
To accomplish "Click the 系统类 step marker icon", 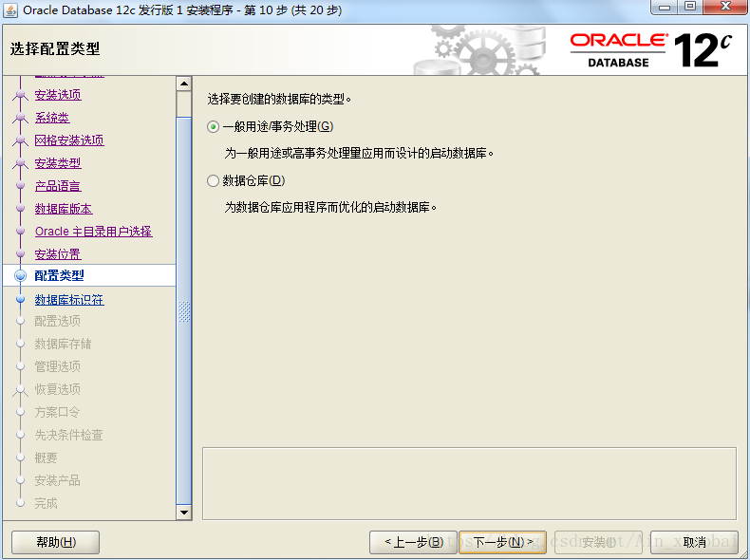I will (20, 118).
